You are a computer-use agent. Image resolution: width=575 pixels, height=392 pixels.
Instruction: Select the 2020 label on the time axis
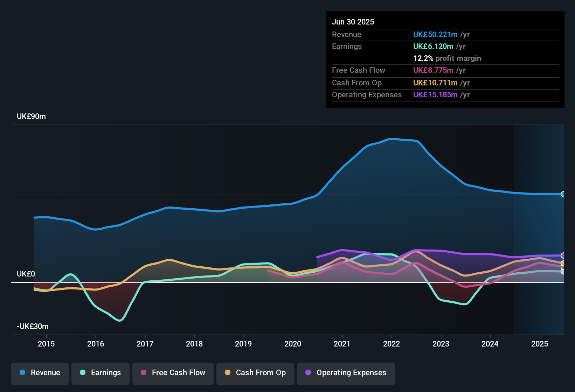(x=293, y=344)
